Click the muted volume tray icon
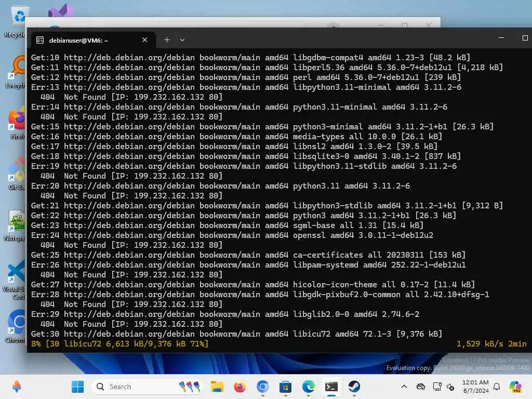 tap(450, 387)
